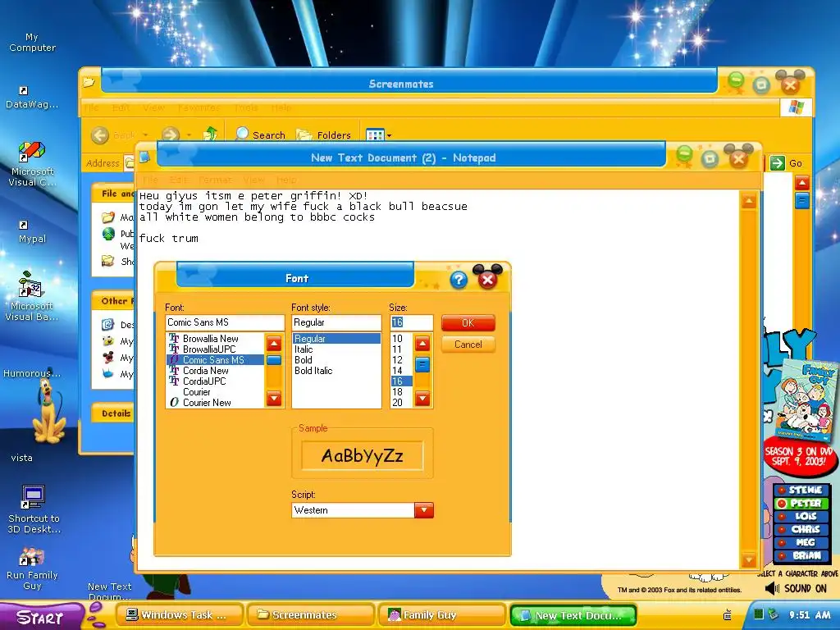The image size is (840, 630).
Task: Click Folders in Screenmates toolbar
Action: point(323,135)
